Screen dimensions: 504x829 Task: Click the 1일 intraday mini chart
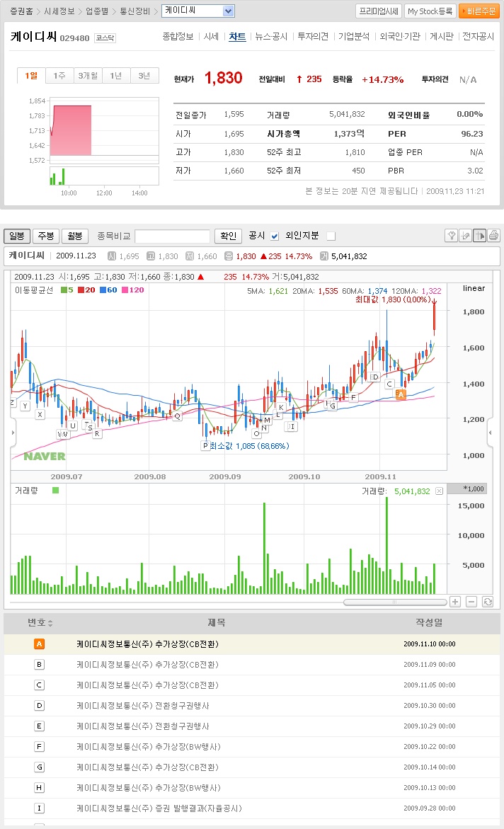pos(104,130)
